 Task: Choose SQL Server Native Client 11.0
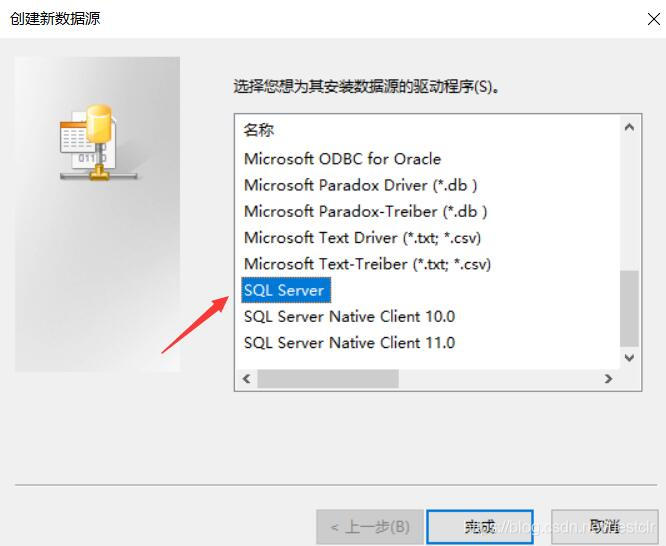tap(349, 343)
